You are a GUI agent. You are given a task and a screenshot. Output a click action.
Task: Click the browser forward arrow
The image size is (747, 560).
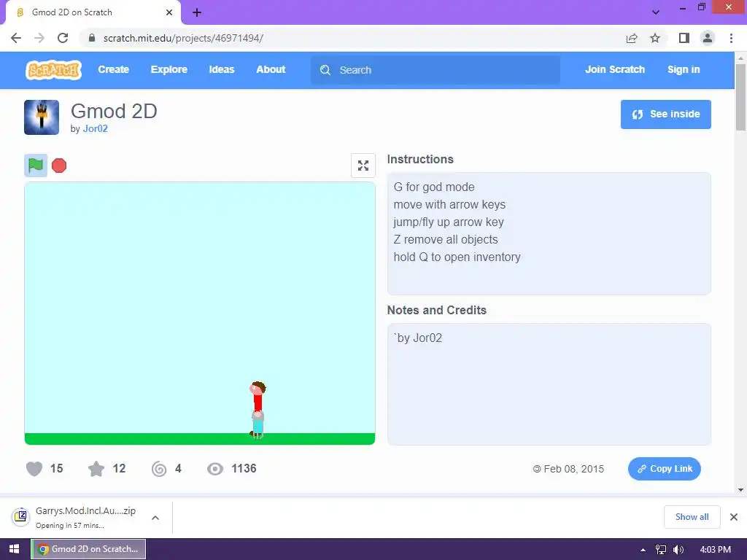click(x=39, y=38)
